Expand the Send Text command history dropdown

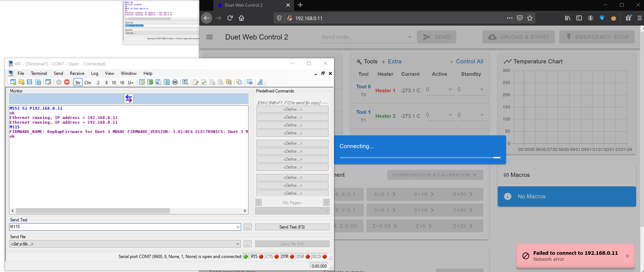237,227
